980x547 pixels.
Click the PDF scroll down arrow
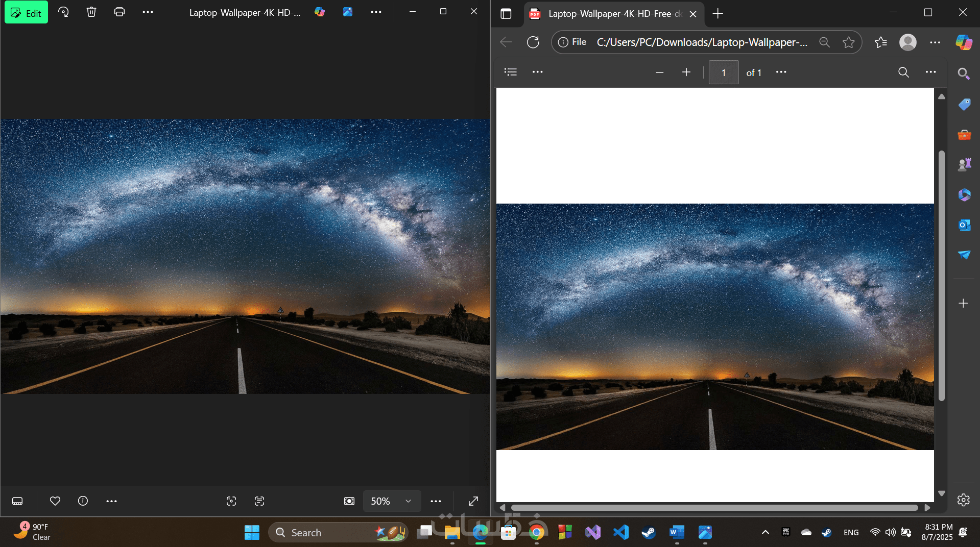coord(942,493)
